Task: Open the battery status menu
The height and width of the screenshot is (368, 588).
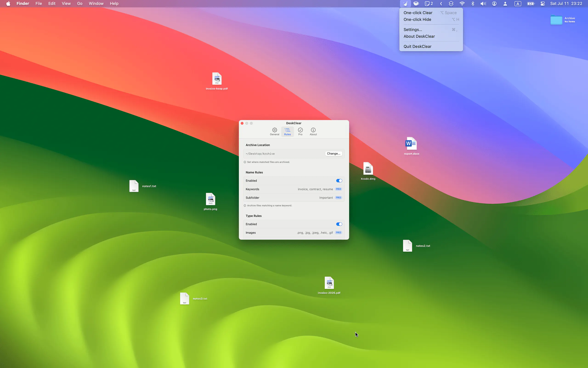Action: click(531, 4)
